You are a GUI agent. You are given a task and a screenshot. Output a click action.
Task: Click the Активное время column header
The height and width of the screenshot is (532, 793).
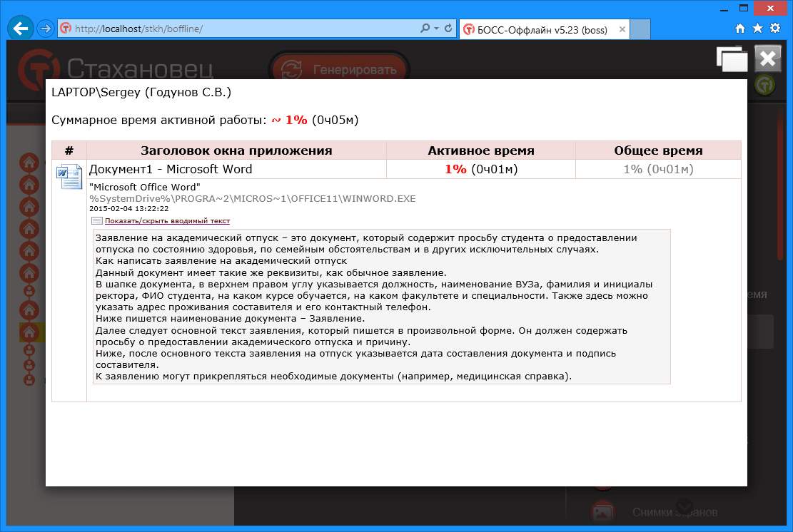pos(481,150)
